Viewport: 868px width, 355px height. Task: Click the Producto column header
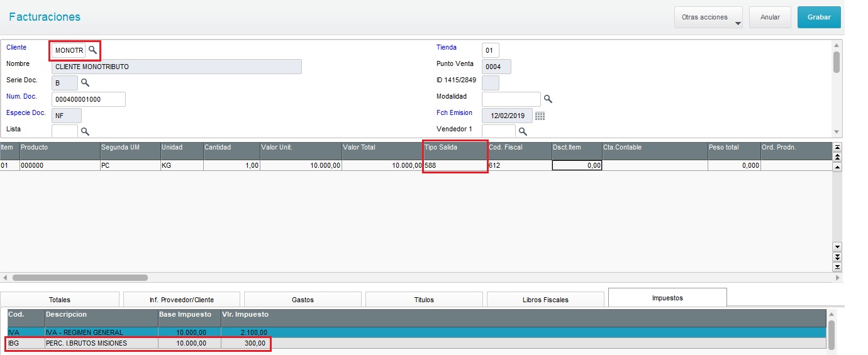pyautogui.click(x=60, y=151)
